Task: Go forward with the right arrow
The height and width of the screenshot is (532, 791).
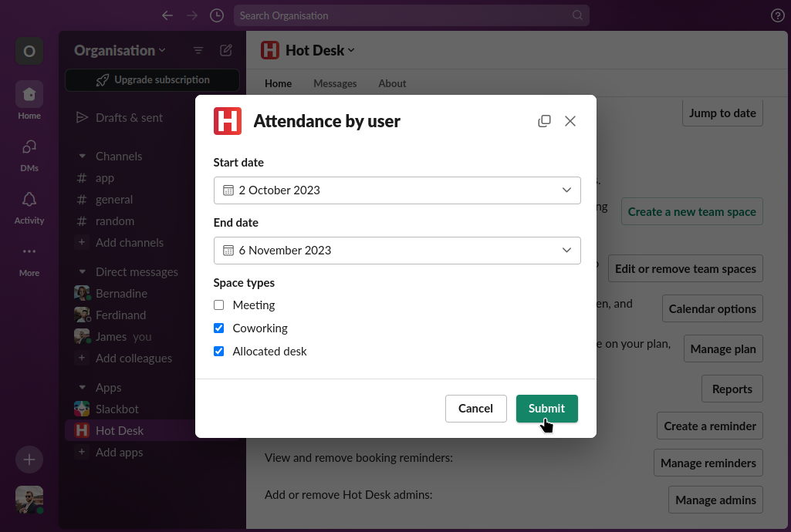Action: pos(192,15)
